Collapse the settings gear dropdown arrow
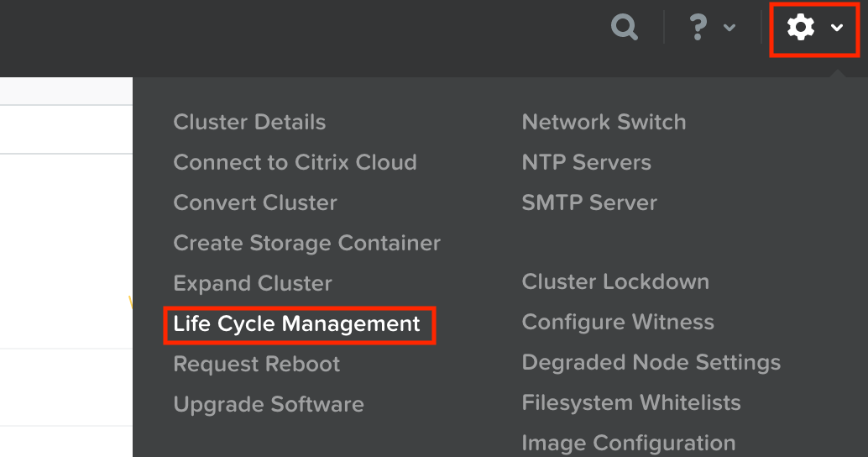The width and height of the screenshot is (868, 457). pyautogui.click(x=837, y=28)
